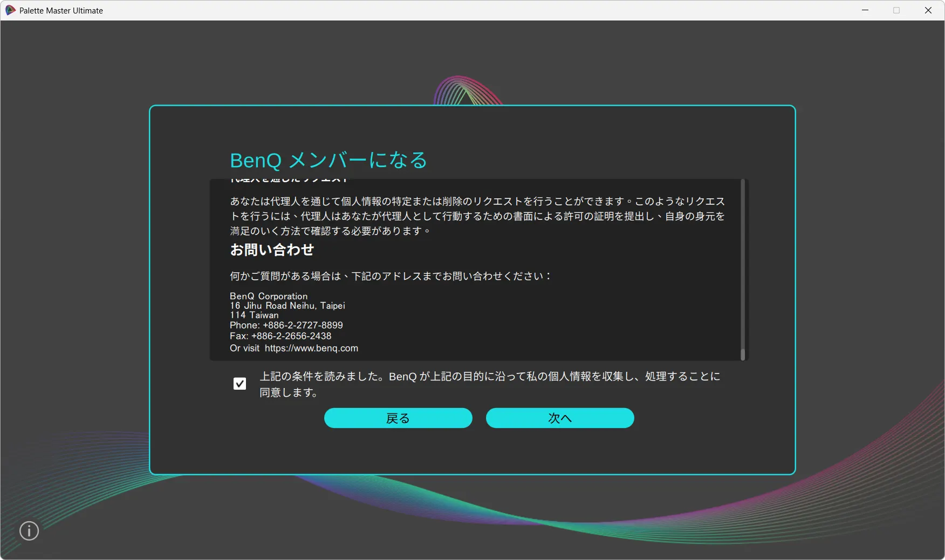Image resolution: width=945 pixels, height=560 pixels.
Task: Click the BenQ メンバーになる title
Action: point(328,160)
